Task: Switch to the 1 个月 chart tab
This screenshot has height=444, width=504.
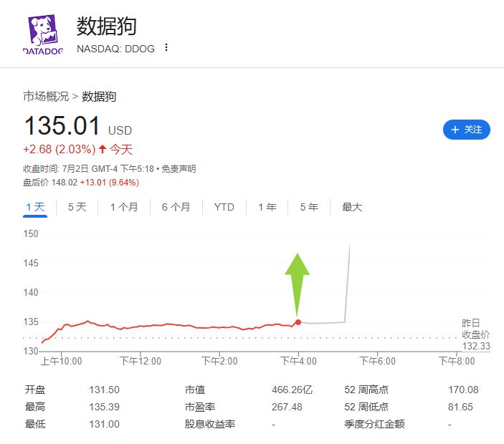Action: [x=124, y=207]
